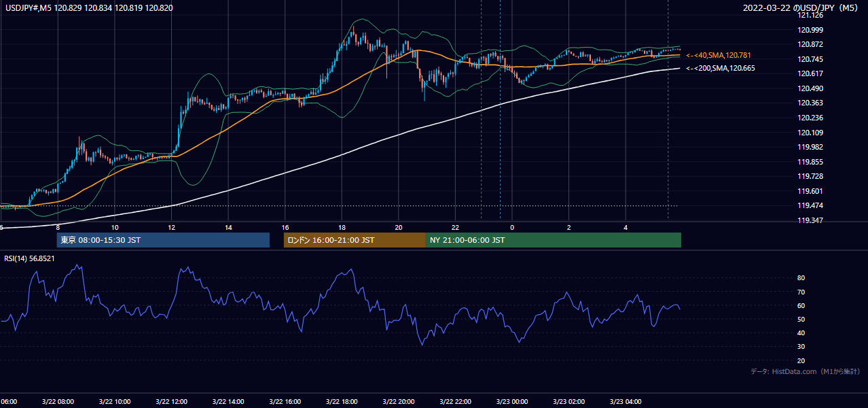This screenshot has height=408, width=868.
Task: Click bottom timeline label 3/22 08:00
Action: 58,402
